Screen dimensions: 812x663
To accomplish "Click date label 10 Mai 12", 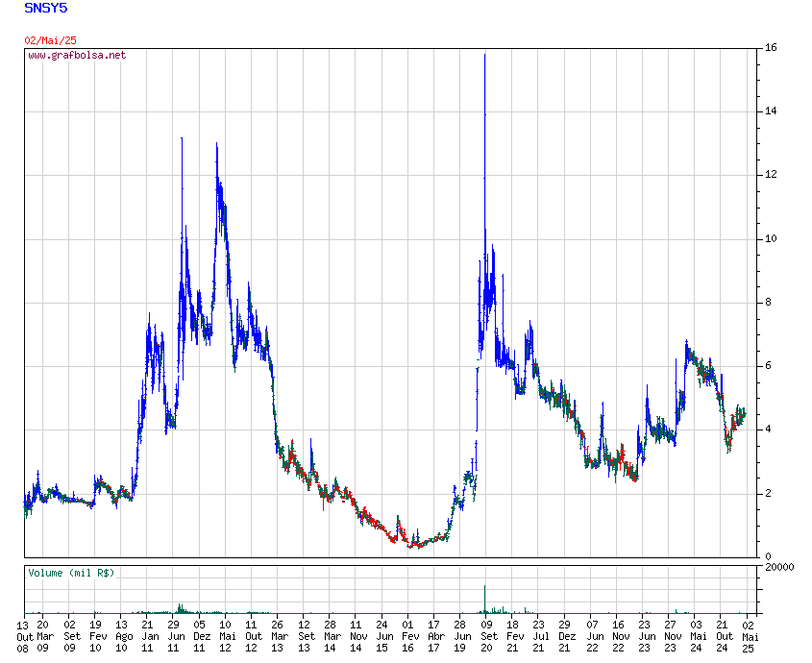I will pyautogui.click(x=227, y=637).
